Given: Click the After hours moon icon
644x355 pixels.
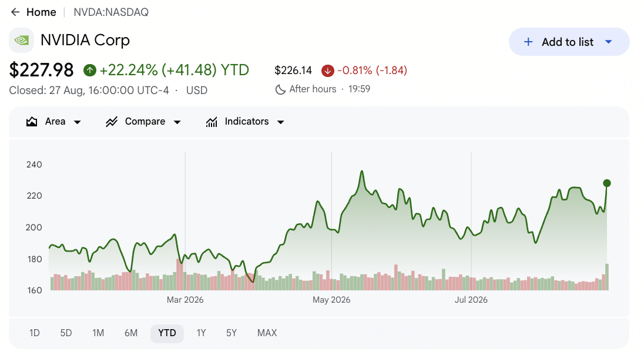Looking at the screenshot, I should point(280,89).
